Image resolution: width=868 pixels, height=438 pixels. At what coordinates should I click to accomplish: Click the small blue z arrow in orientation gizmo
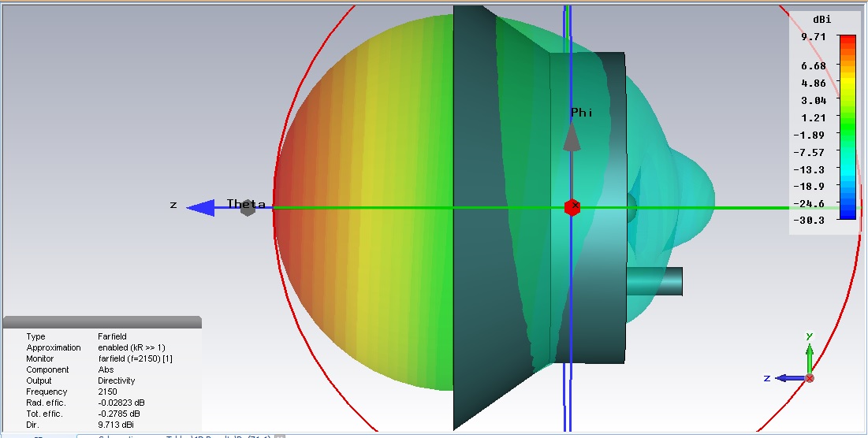point(790,378)
